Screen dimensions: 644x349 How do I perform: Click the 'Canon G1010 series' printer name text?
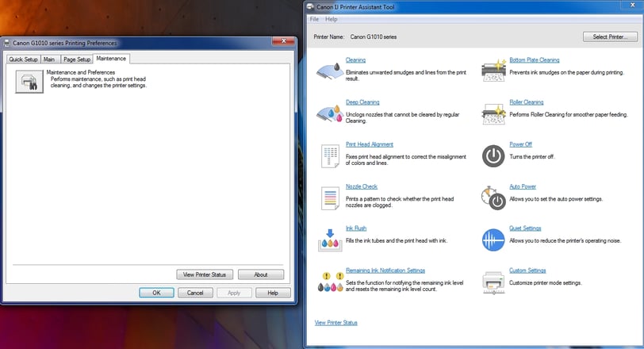(374, 37)
